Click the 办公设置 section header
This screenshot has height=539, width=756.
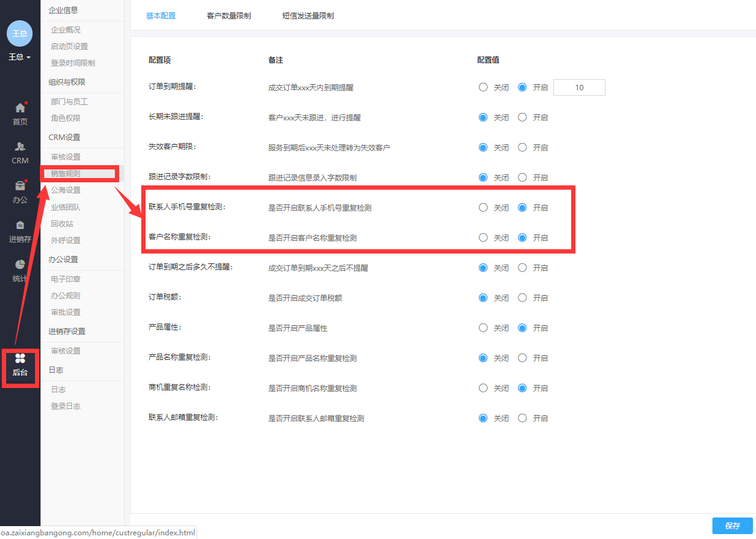pyautogui.click(x=63, y=259)
